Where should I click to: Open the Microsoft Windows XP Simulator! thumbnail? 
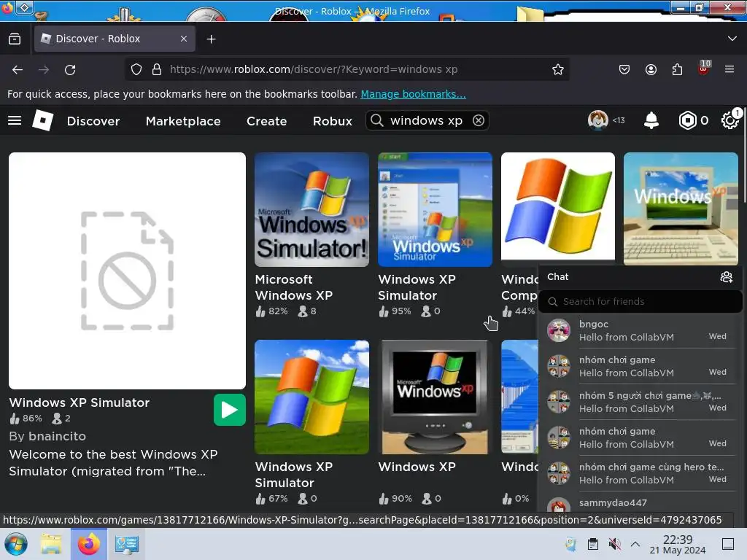coord(311,209)
